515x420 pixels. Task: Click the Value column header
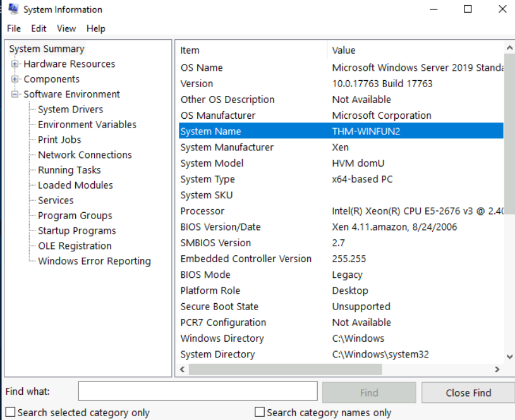click(344, 51)
